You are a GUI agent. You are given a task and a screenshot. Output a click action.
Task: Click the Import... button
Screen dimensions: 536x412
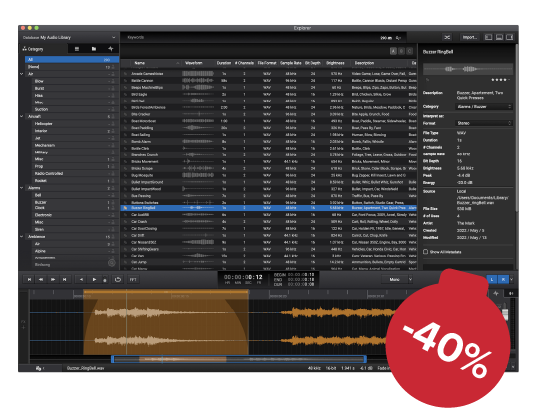[x=469, y=37]
